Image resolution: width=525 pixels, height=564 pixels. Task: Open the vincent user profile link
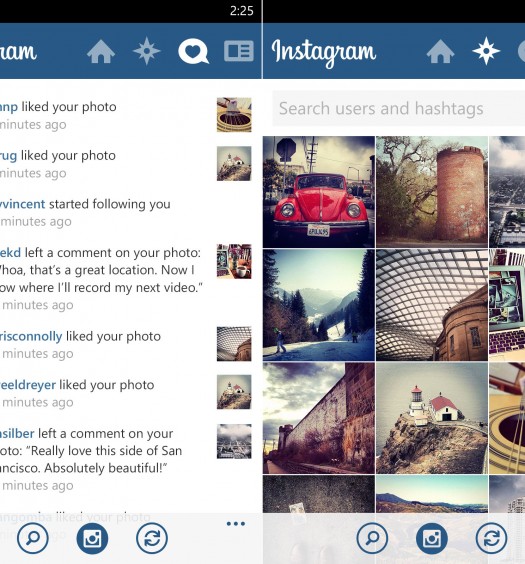point(22,204)
